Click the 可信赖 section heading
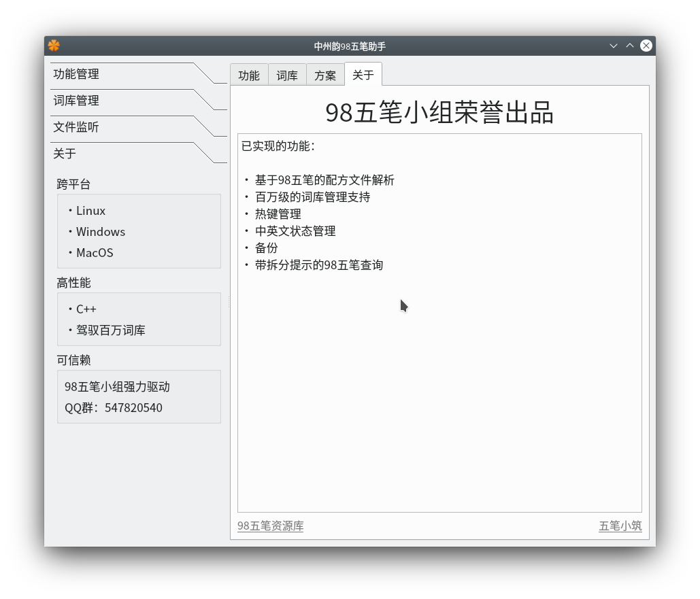Viewport: 700px width, 599px height. pyautogui.click(x=73, y=360)
